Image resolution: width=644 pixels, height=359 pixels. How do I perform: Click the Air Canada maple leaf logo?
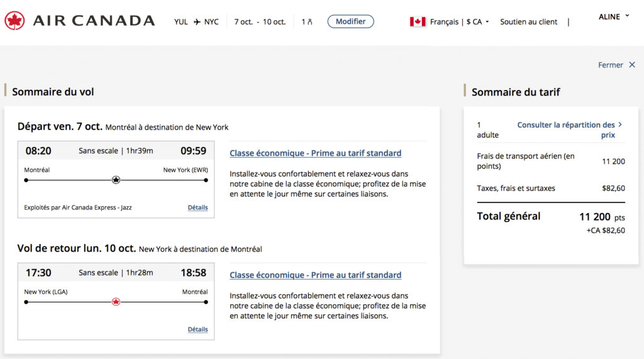[x=14, y=21]
